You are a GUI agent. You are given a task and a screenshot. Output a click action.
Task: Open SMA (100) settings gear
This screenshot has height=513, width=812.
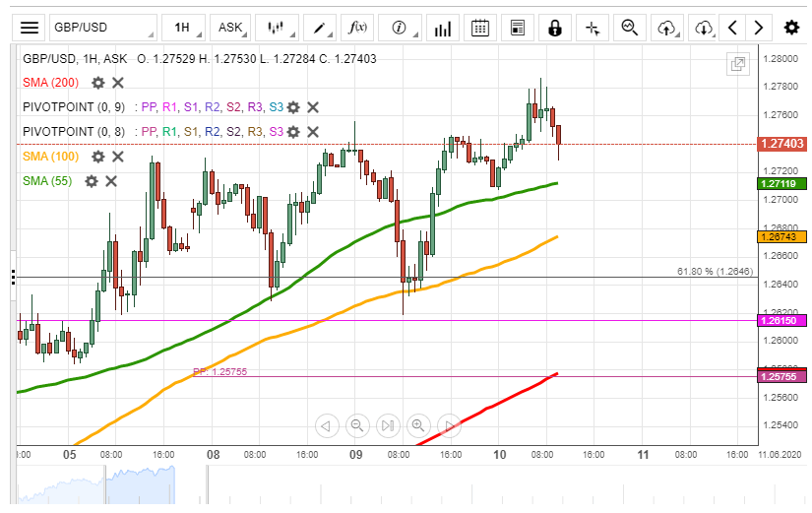point(97,157)
